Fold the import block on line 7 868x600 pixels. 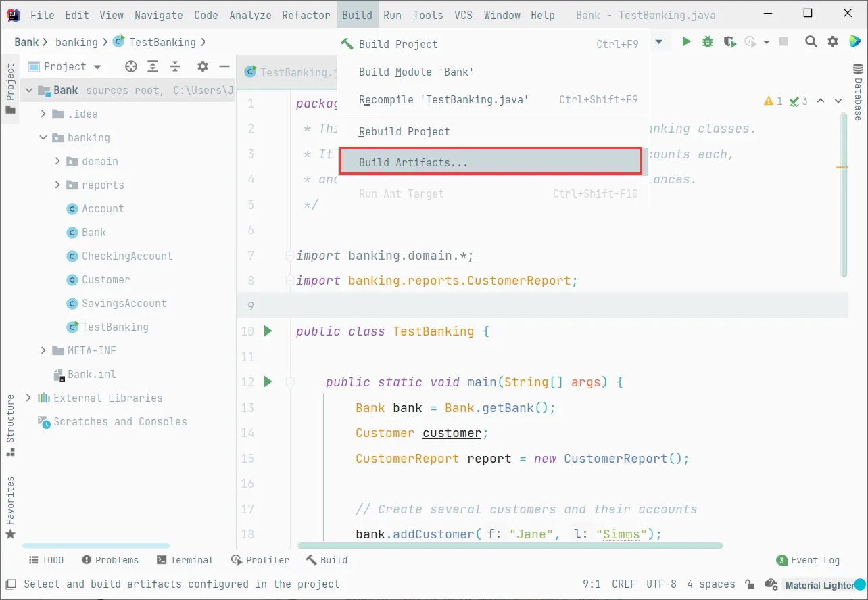coord(290,256)
